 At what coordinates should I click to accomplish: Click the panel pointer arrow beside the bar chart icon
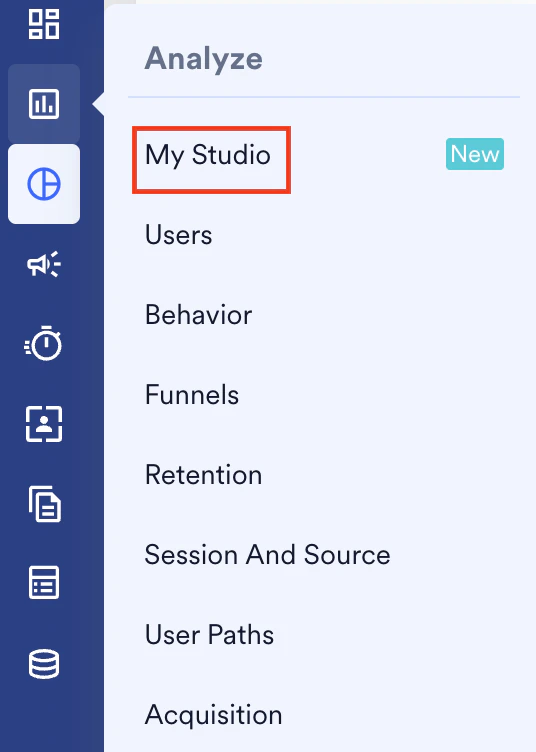[99, 104]
